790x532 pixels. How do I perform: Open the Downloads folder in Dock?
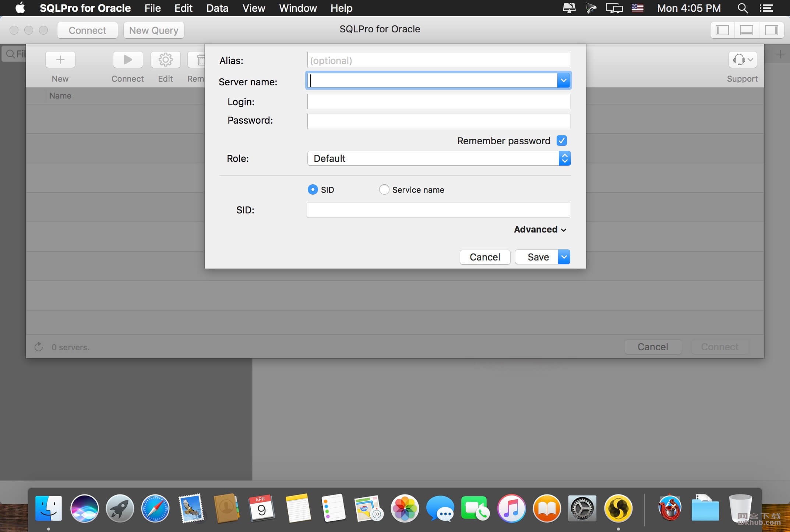click(x=705, y=508)
